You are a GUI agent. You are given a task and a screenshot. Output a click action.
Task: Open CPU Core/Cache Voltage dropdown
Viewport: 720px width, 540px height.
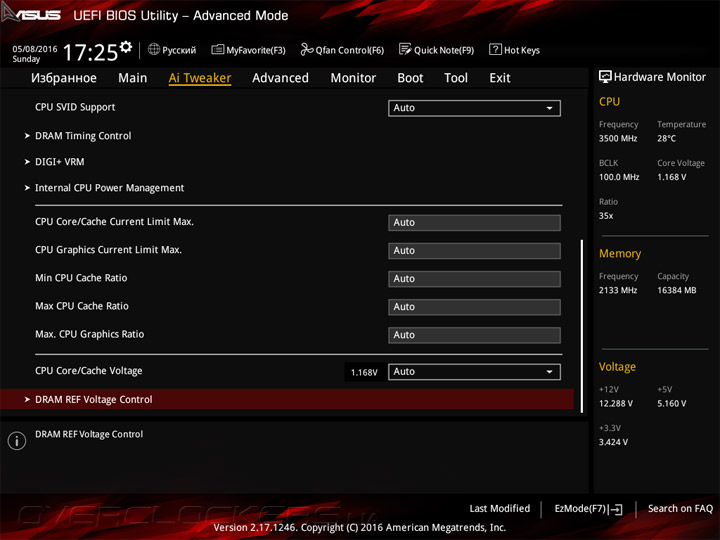(x=474, y=372)
